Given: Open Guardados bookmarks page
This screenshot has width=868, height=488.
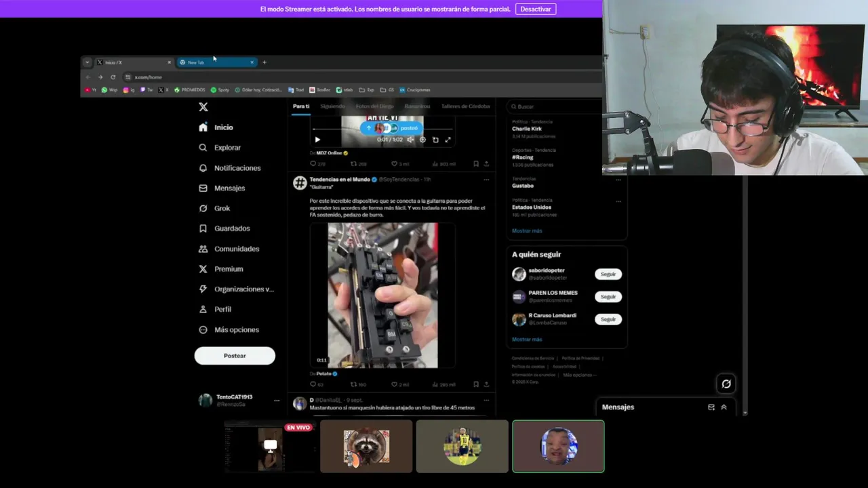Looking at the screenshot, I should pyautogui.click(x=224, y=228).
